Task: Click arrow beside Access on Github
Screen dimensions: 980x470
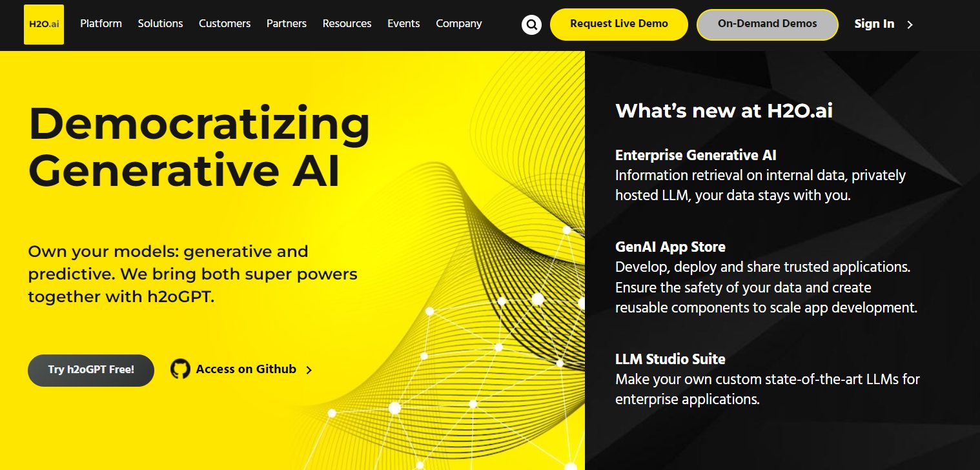Action: 309,370
